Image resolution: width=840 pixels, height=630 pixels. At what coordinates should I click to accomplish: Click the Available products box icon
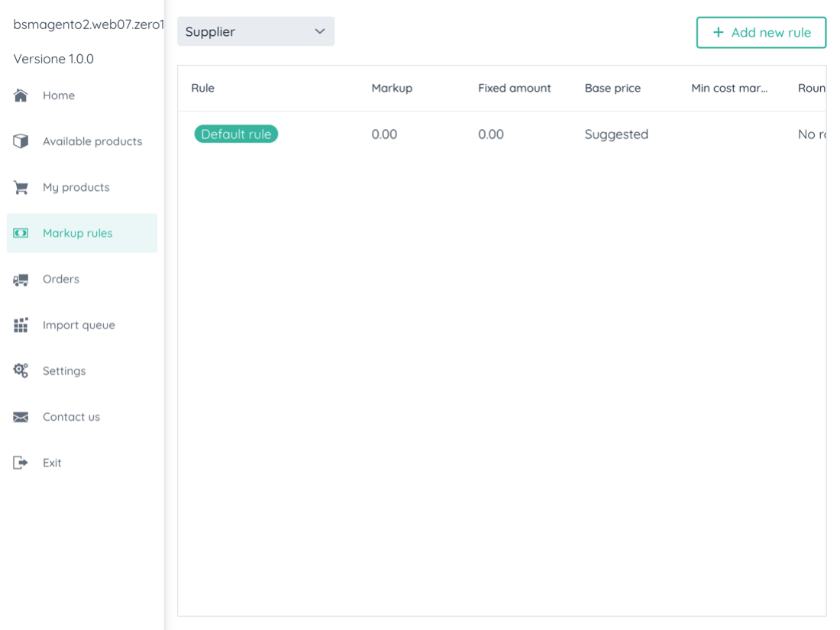(x=21, y=141)
